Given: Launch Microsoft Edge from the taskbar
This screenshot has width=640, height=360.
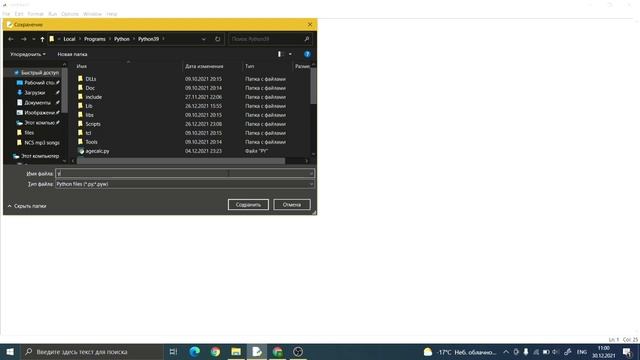Looking at the screenshot, I should tap(195, 351).
